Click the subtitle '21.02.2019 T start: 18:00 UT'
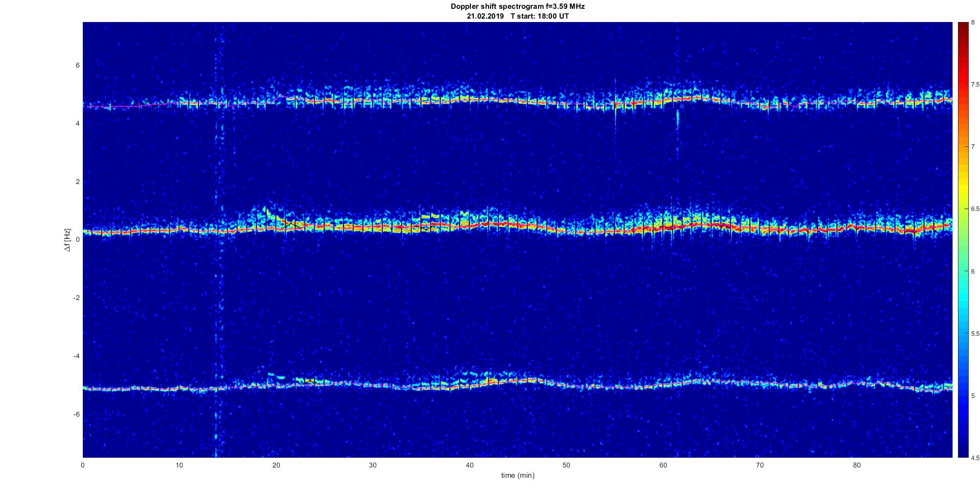 pyautogui.click(x=517, y=16)
